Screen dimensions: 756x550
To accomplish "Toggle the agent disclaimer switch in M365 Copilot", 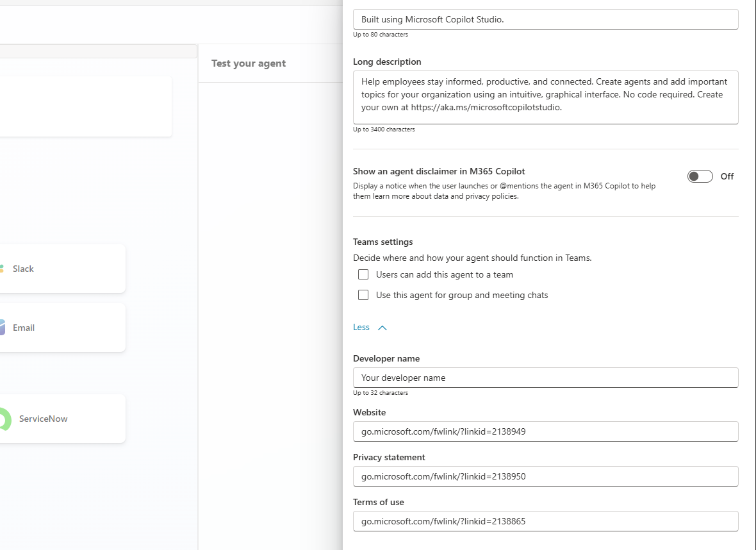I will (700, 176).
